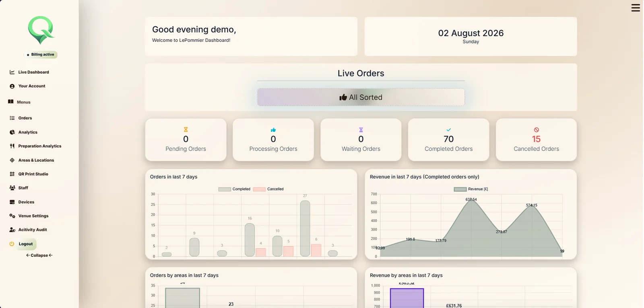Click the 637.54 revenue peak point

(x=471, y=199)
